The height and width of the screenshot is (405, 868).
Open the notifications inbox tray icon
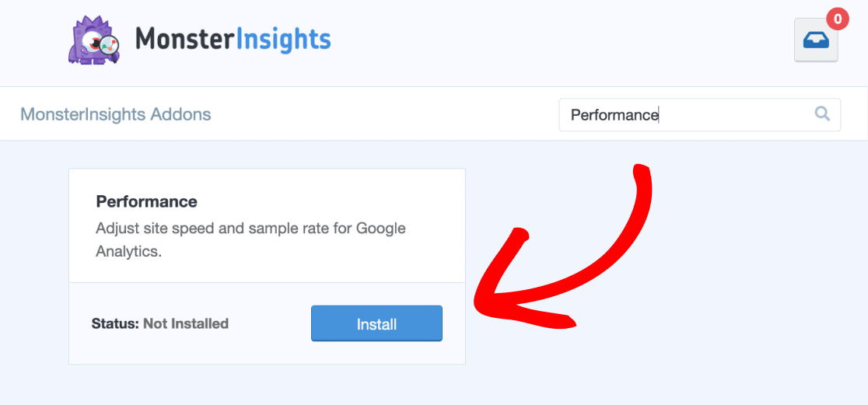815,41
